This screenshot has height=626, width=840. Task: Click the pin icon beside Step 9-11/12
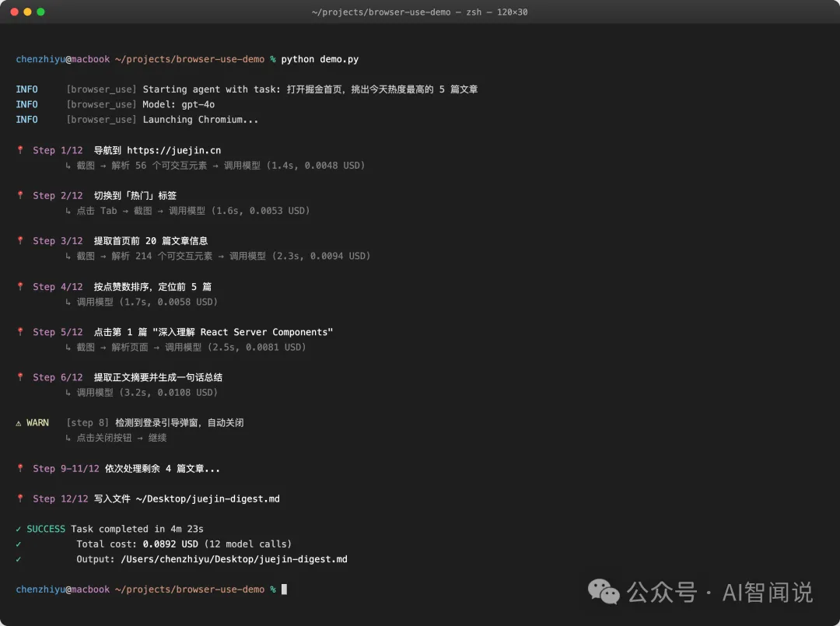[x=20, y=468]
